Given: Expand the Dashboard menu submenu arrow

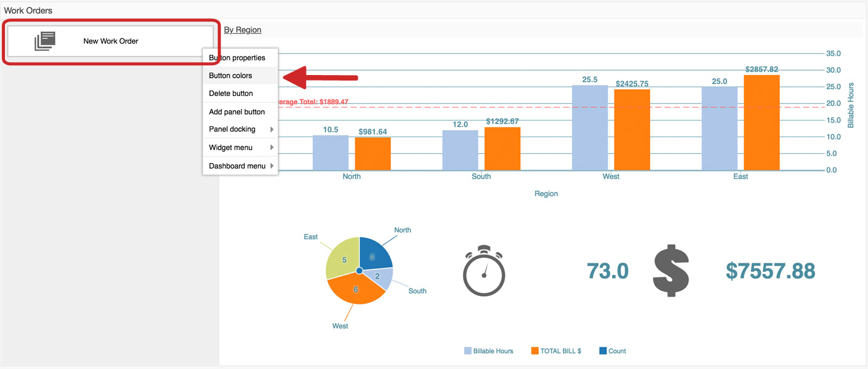Looking at the screenshot, I should (271, 166).
